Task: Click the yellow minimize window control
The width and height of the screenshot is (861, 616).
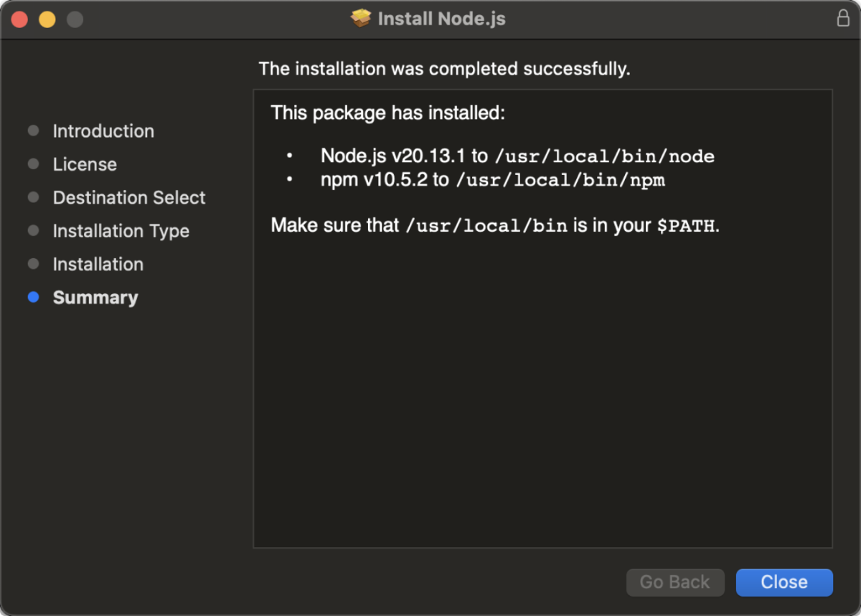Action: (x=47, y=19)
